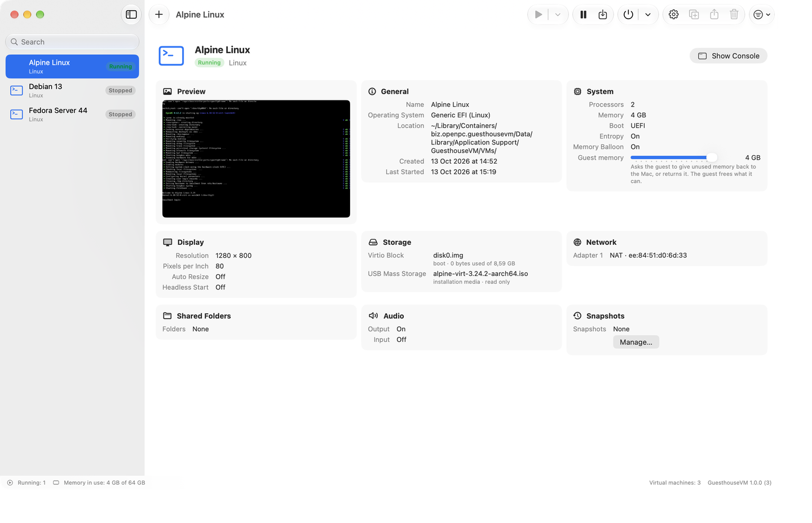Add a new virtual machine with plus button
This screenshot has height=523, width=812.
coord(159,15)
